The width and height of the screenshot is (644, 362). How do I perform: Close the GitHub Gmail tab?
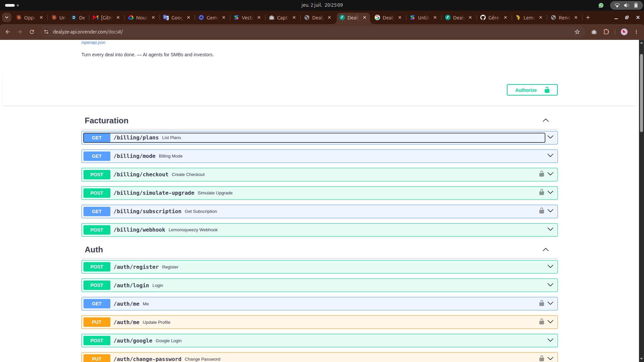118,17
